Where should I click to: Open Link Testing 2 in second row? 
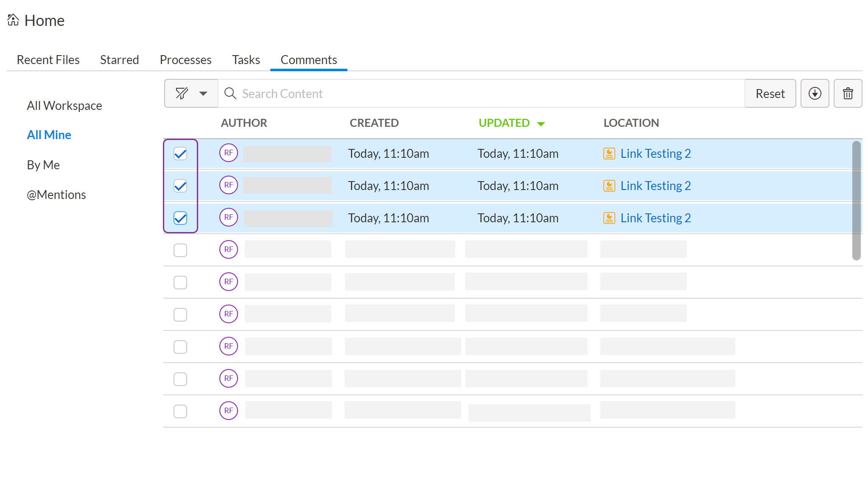coord(655,186)
